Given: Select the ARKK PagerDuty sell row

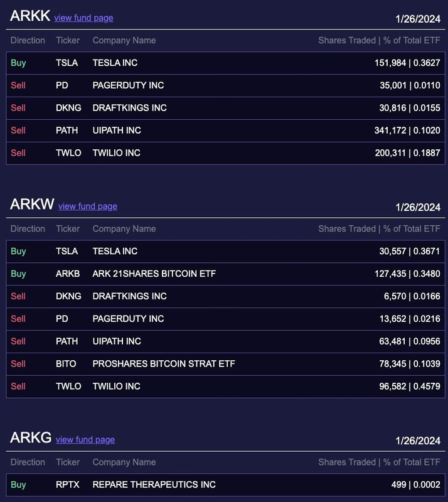Looking at the screenshot, I should pos(225,85).
